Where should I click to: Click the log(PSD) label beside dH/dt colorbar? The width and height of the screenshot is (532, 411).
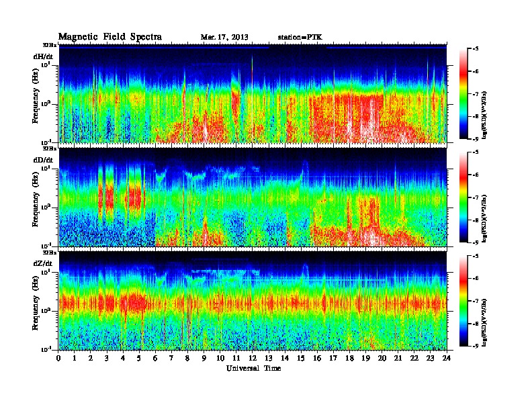[x=485, y=115]
